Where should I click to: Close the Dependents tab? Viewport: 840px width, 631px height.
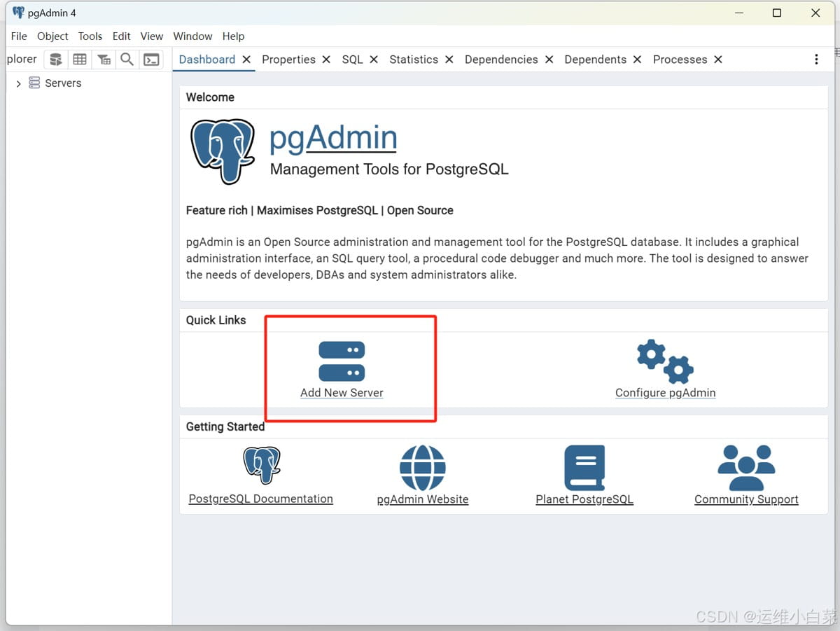tap(637, 60)
